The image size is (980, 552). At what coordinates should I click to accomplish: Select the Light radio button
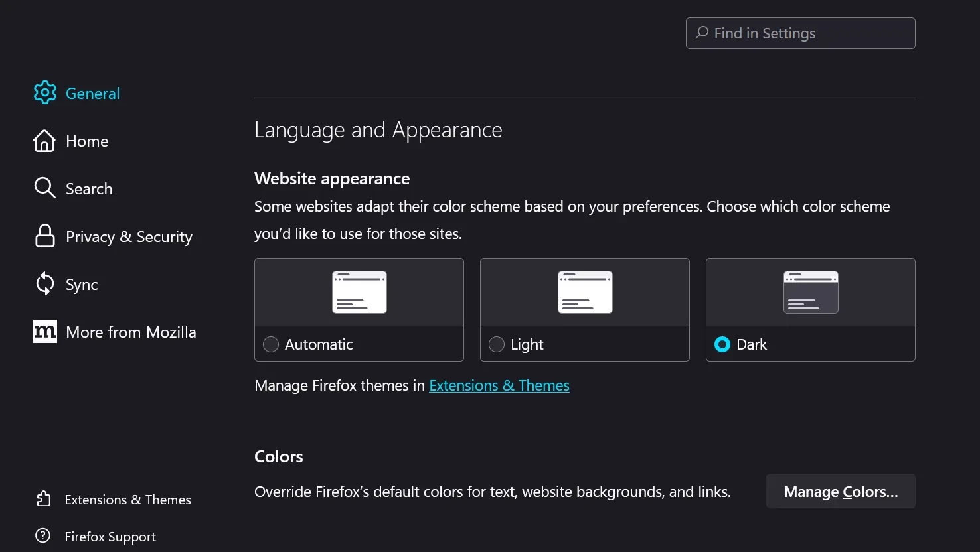(497, 344)
